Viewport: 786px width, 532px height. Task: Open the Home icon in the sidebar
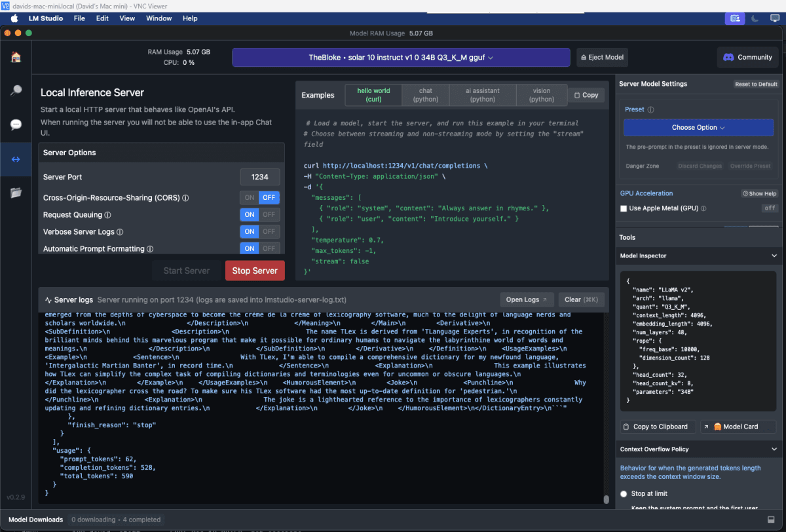pos(16,57)
